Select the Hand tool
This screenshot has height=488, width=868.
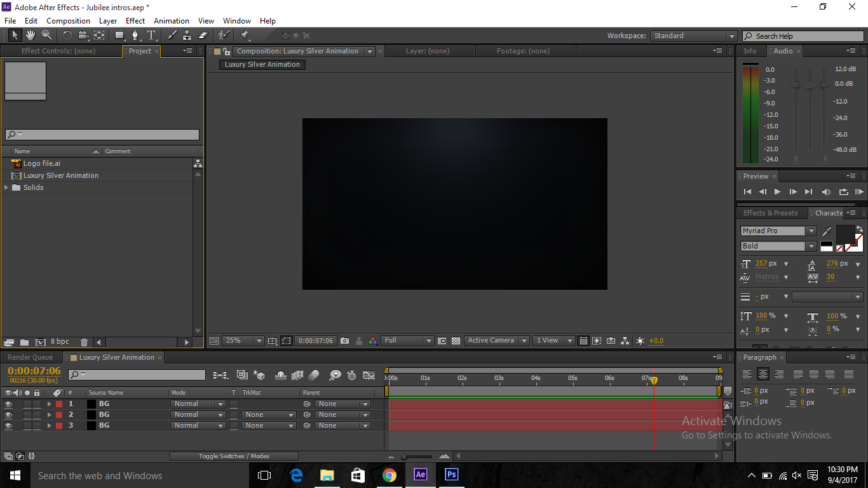[30, 36]
